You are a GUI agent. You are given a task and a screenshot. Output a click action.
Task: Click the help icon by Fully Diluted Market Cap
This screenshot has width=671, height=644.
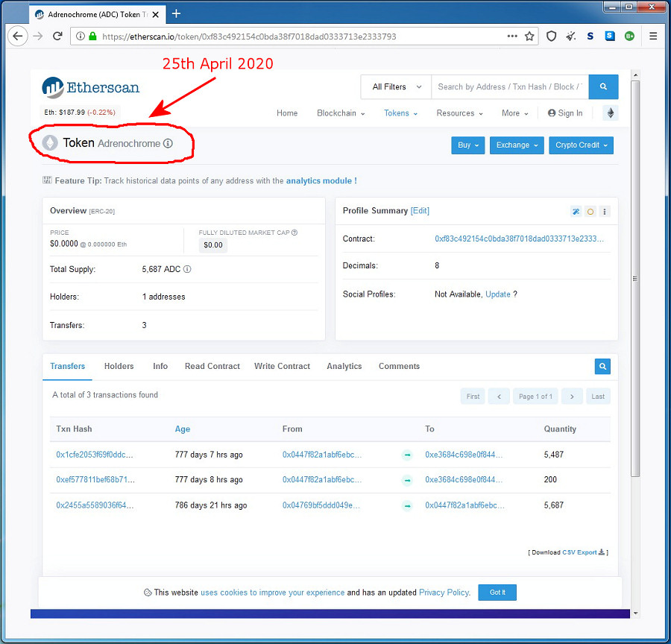point(294,233)
